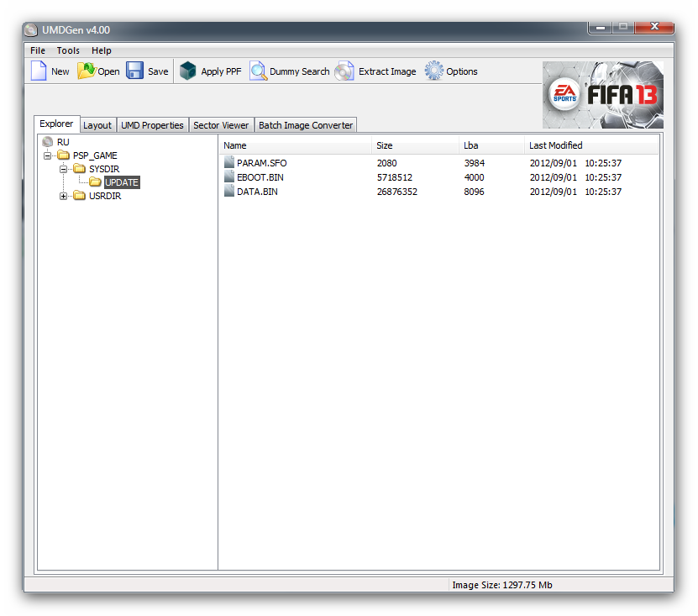This screenshot has width=698, height=616.
Task: Sort by the Last Modified column header
Action: (x=590, y=145)
